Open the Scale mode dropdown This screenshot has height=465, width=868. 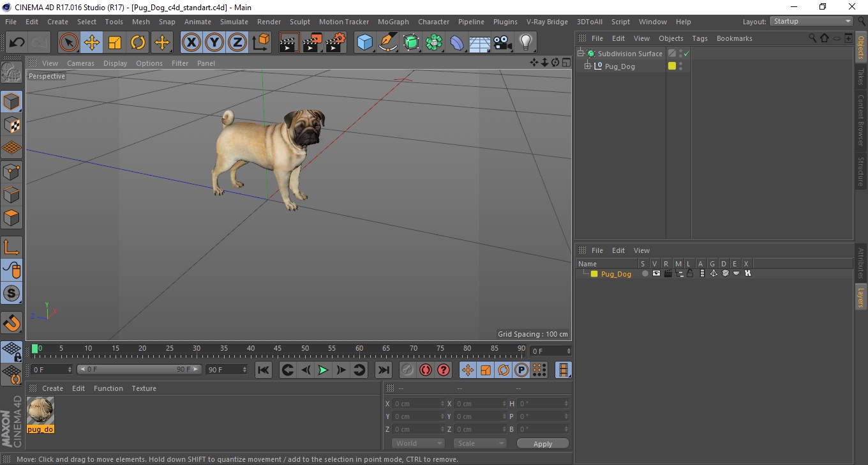click(480, 443)
